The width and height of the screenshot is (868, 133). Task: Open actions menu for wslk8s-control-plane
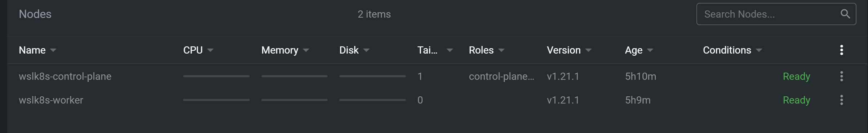[841, 76]
